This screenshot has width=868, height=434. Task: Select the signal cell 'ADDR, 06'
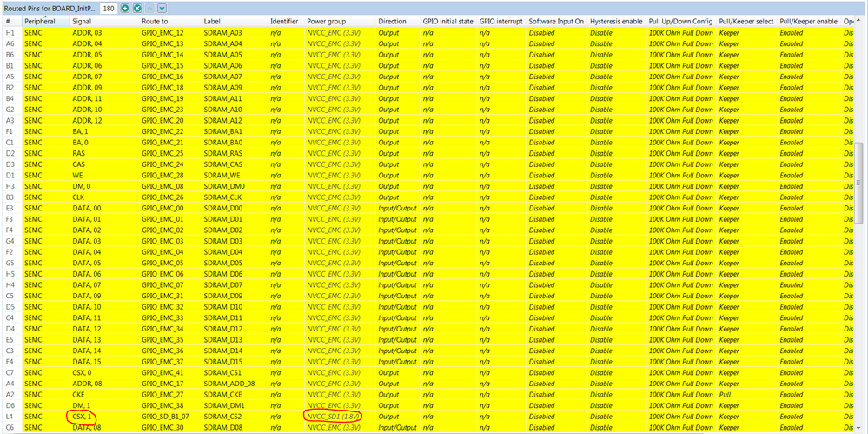[87, 65]
